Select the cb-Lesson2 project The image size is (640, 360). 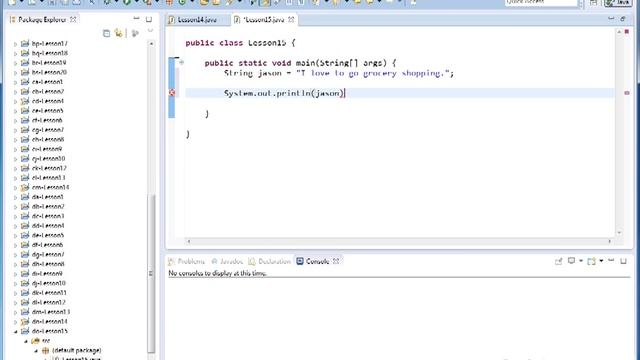click(48, 91)
